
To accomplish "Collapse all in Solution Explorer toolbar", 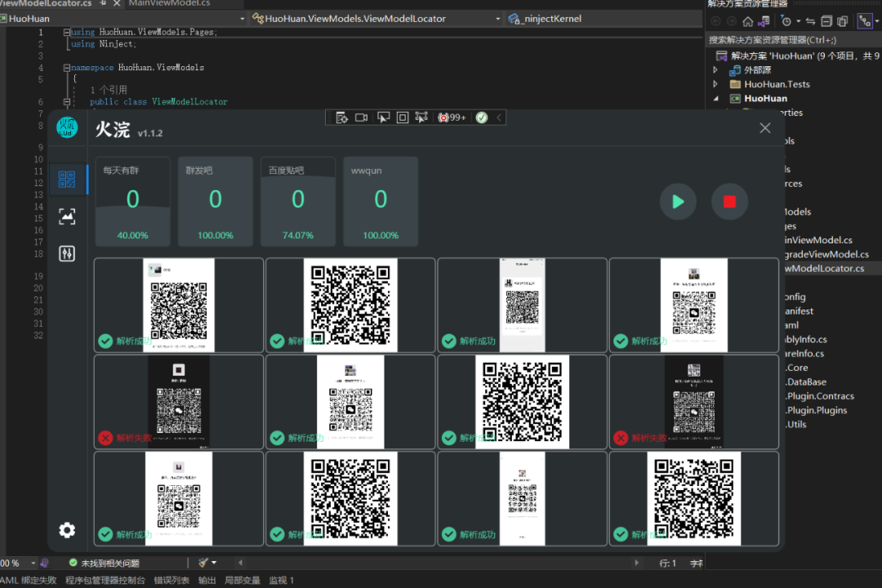I will (x=826, y=21).
